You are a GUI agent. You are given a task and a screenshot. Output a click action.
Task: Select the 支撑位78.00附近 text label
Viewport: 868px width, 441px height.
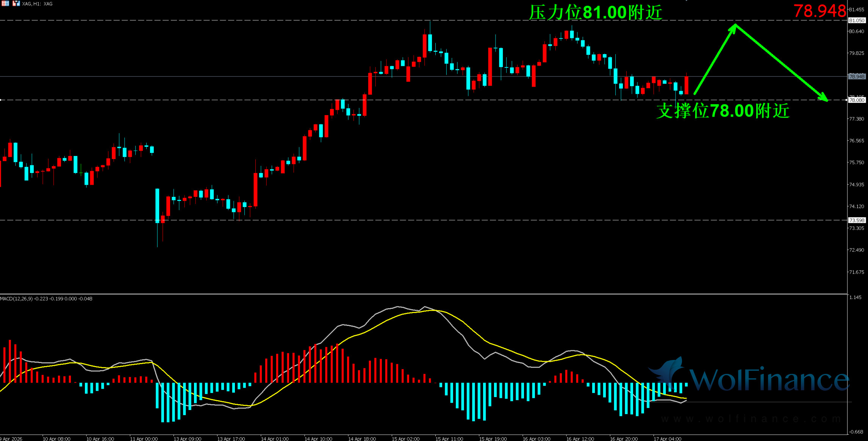click(x=723, y=111)
